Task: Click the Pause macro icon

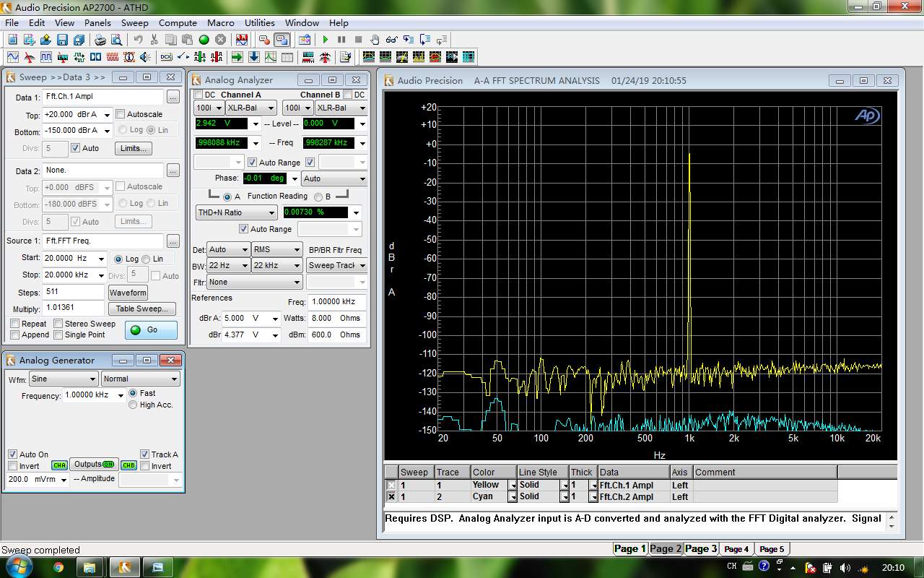Action: 341,40
